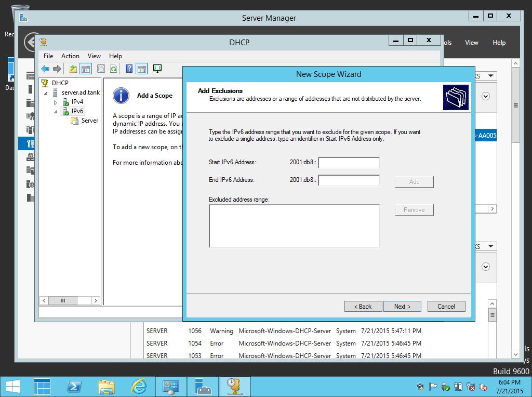Open the Export List folder icon
The height and width of the screenshot is (397, 532).
pyautogui.click(x=73, y=68)
